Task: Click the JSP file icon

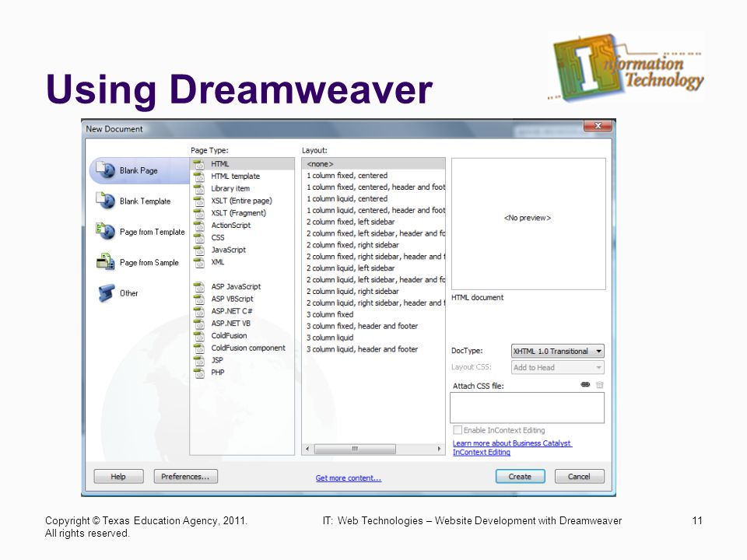Action: tap(199, 360)
